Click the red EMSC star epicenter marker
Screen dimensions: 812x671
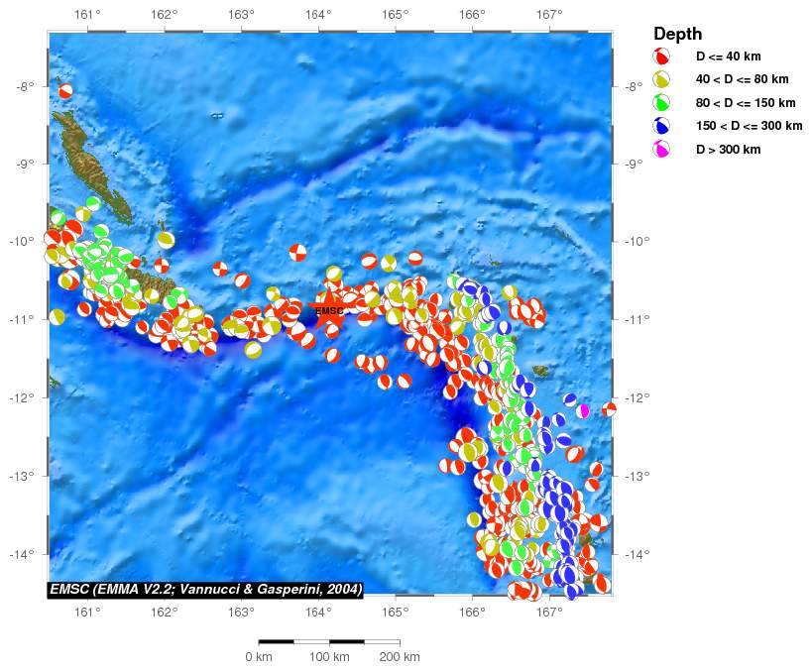[x=329, y=310]
